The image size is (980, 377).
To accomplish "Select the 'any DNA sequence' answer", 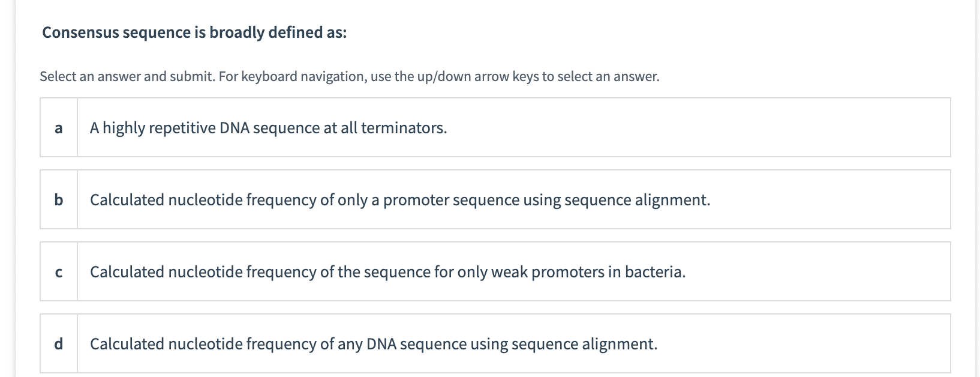I will 373,344.
